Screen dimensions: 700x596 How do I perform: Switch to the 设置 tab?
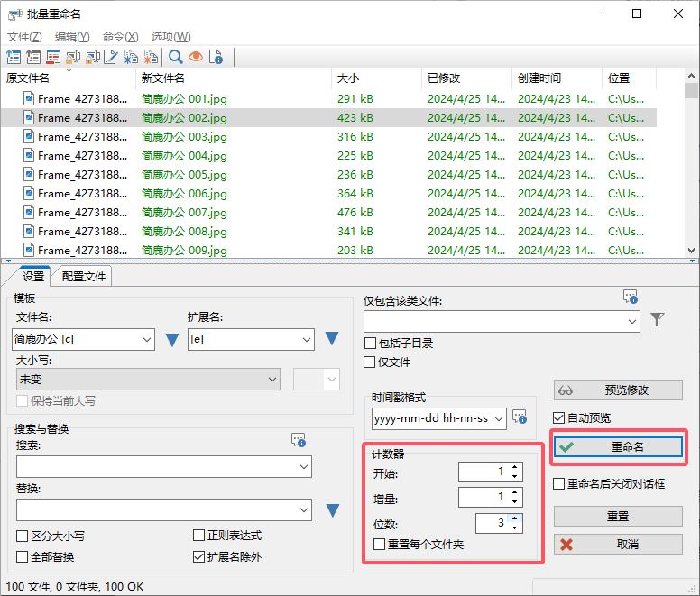(33, 277)
